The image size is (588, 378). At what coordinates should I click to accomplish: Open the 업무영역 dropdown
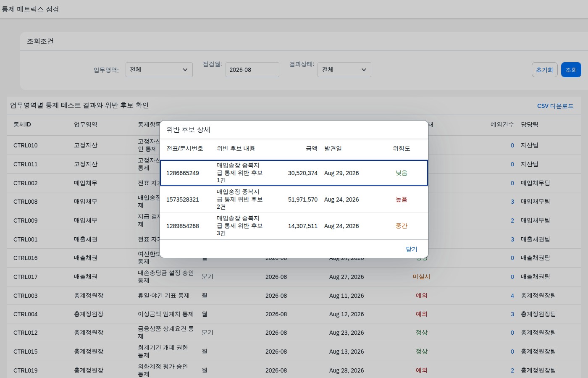[x=159, y=70]
